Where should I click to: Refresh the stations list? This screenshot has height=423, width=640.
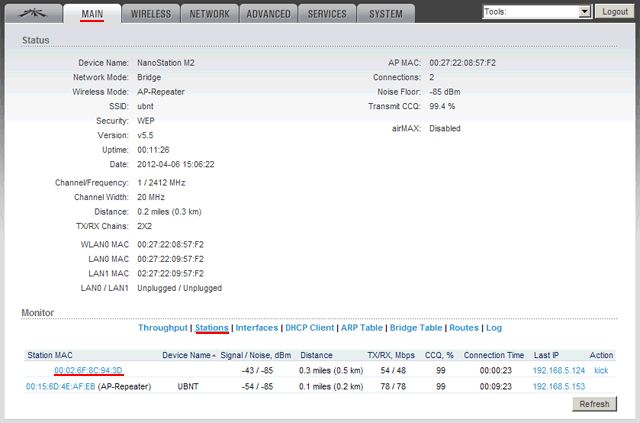click(594, 404)
